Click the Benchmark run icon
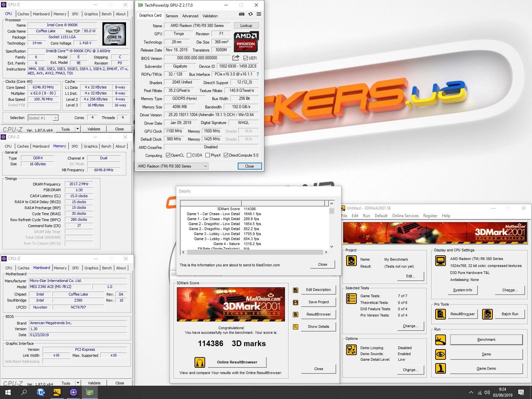The width and height of the screenshot is (532, 399). (441, 340)
